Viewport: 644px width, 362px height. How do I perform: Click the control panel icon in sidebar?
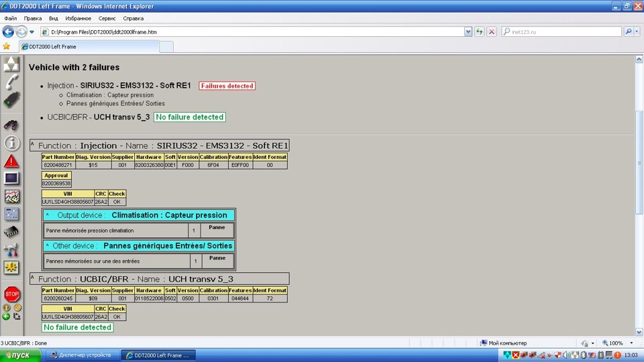click(x=11, y=214)
